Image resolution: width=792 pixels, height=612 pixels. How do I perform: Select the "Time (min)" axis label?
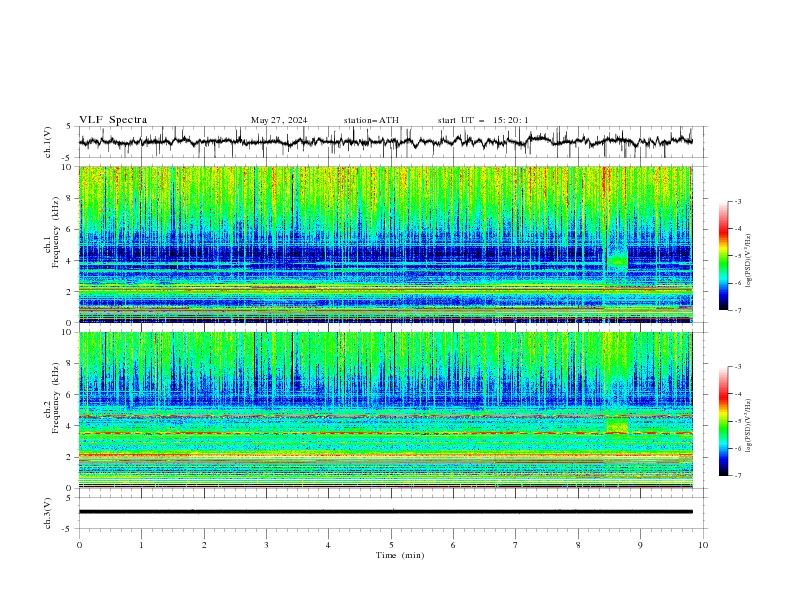(400, 555)
